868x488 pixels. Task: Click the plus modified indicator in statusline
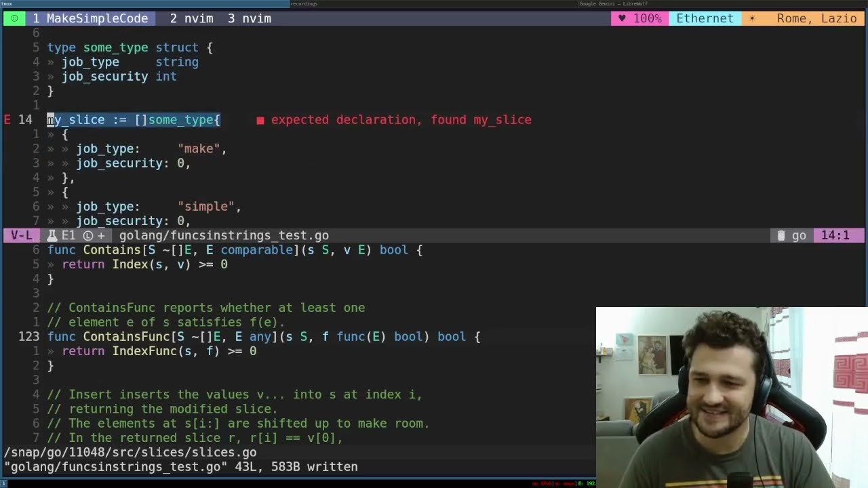[x=101, y=236]
